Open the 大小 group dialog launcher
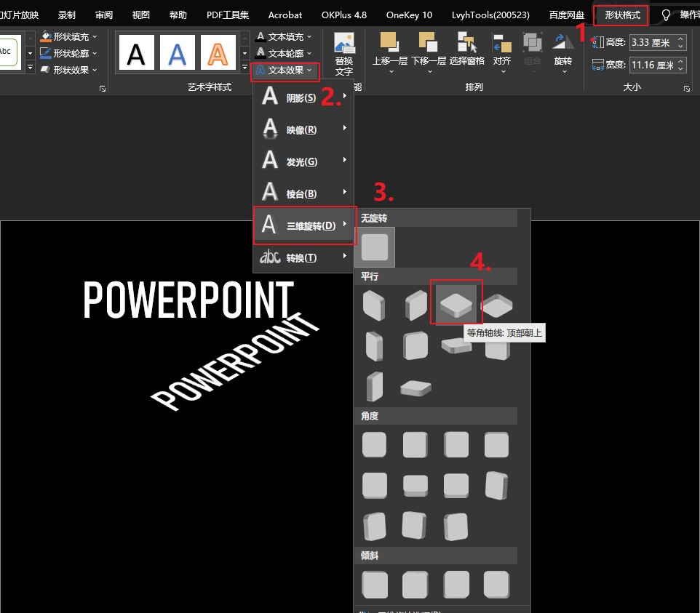700x613 pixels. point(687,89)
